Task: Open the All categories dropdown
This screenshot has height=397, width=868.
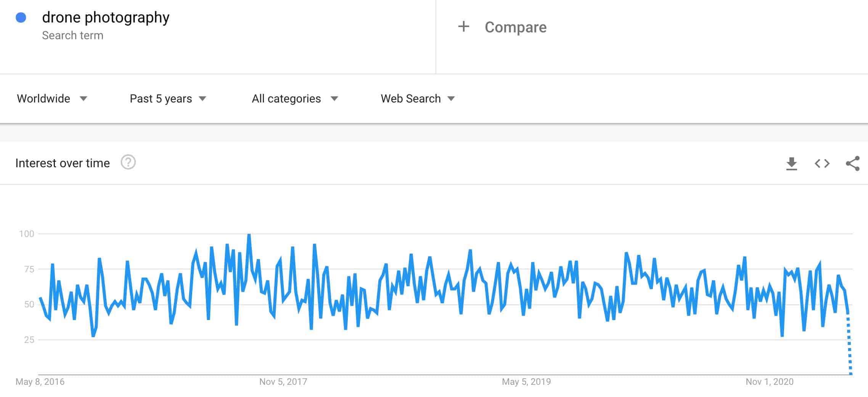Action: coord(295,99)
